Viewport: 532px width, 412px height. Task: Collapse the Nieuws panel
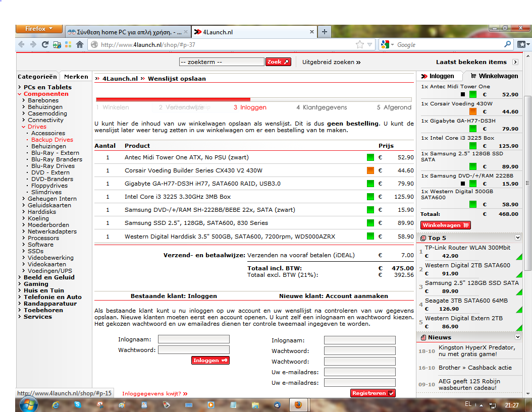click(x=518, y=337)
